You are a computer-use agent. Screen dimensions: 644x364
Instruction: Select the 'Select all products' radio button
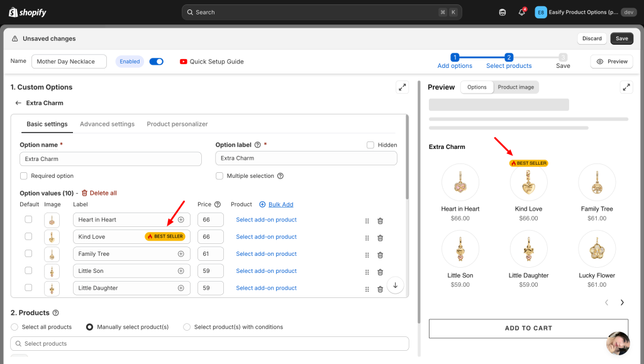coord(15,327)
